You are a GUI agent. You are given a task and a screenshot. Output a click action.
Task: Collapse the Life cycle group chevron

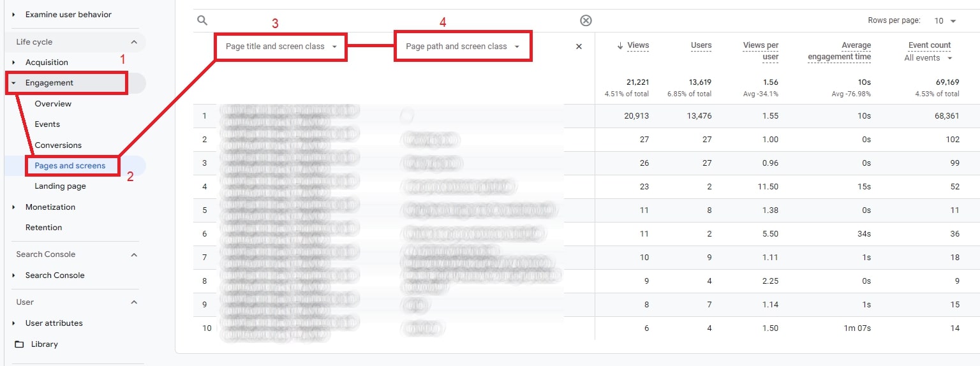tap(134, 42)
